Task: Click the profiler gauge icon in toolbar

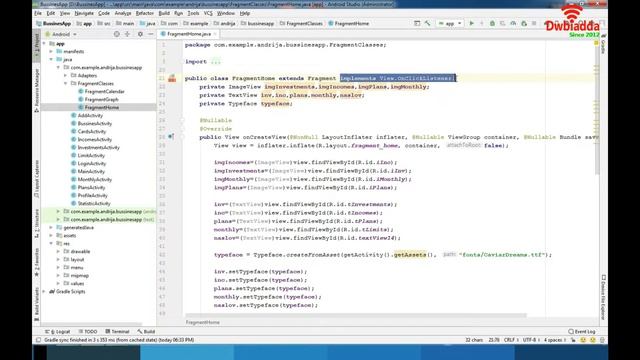Action: 513,24
